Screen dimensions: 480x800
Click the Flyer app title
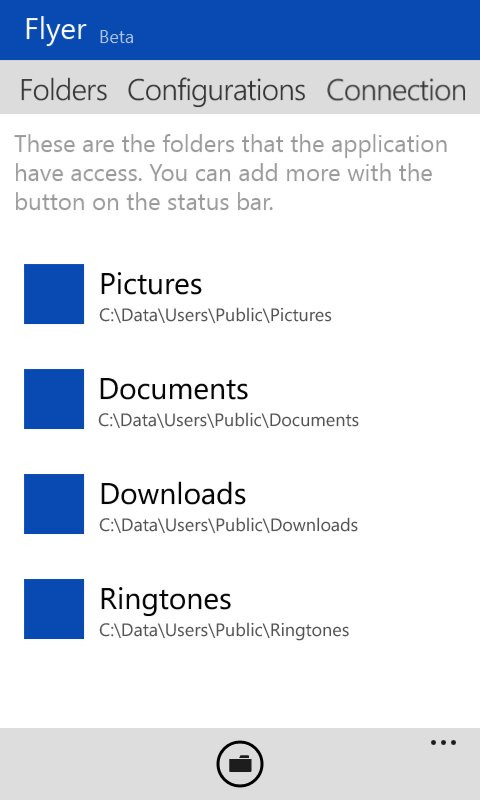click(56, 30)
